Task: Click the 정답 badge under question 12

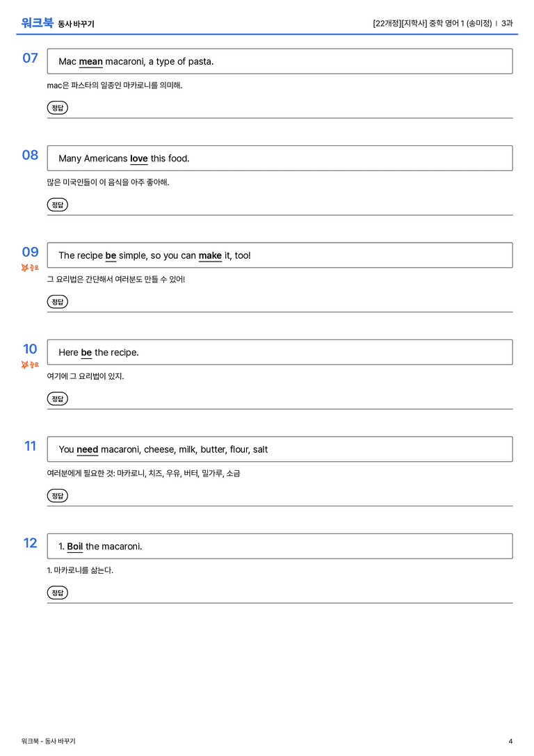Action: tap(57, 592)
